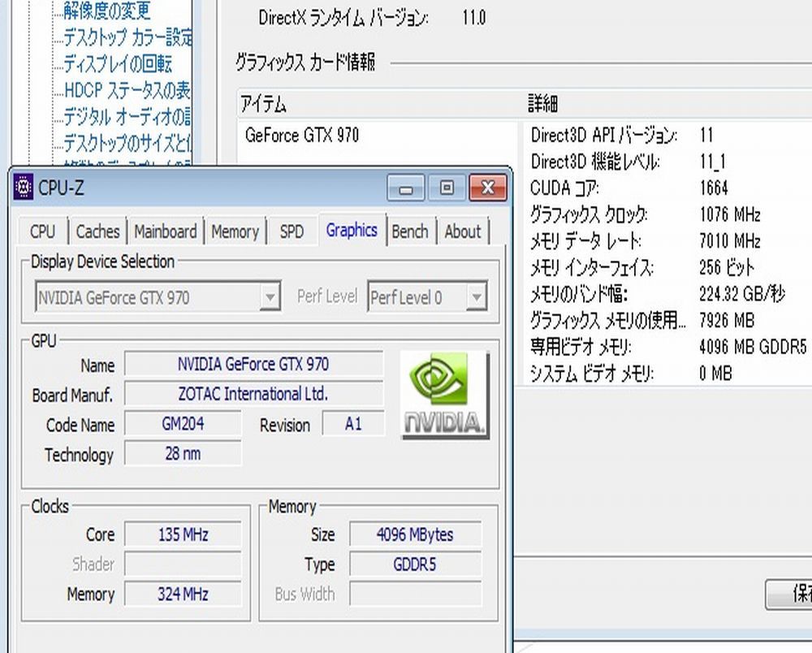The height and width of the screenshot is (653, 812).
Task: Click the アイテム column header
Action: click(x=263, y=104)
